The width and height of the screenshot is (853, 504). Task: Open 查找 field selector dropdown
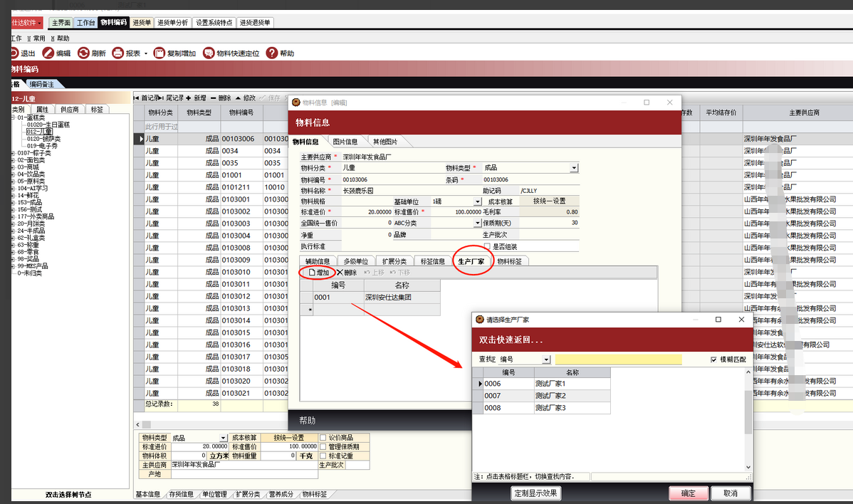point(546,359)
